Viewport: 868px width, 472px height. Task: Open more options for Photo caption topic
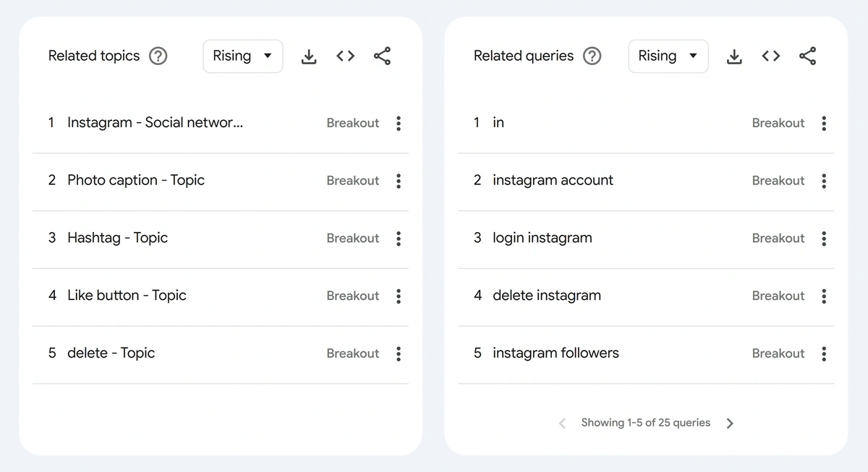tap(399, 181)
